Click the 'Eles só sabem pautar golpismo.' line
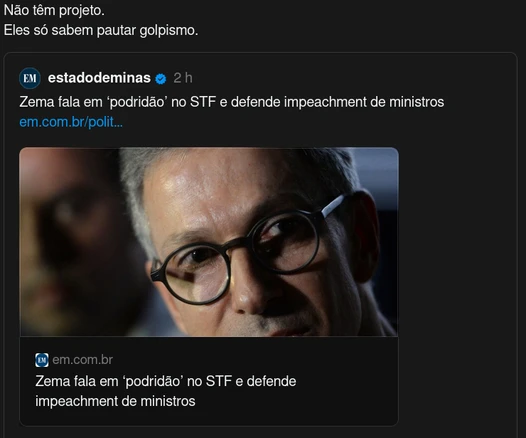The image size is (526, 438). pyautogui.click(x=101, y=30)
